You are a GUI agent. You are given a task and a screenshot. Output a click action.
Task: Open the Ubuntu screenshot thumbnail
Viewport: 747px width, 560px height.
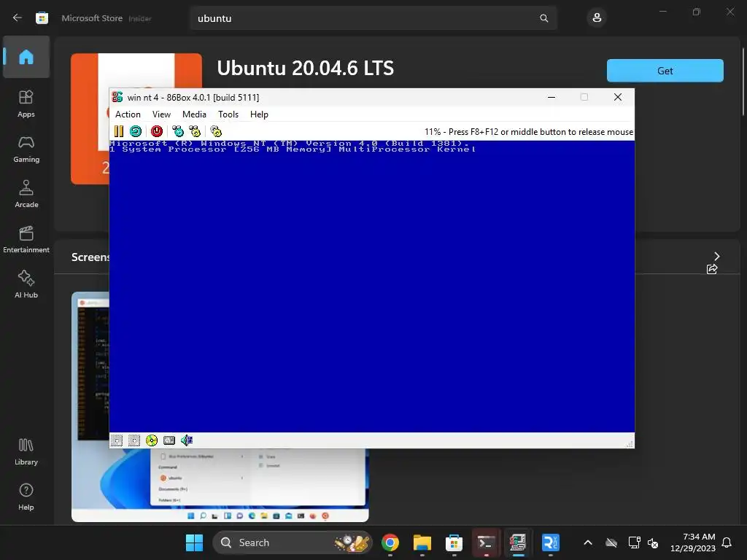[x=220, y=485]
